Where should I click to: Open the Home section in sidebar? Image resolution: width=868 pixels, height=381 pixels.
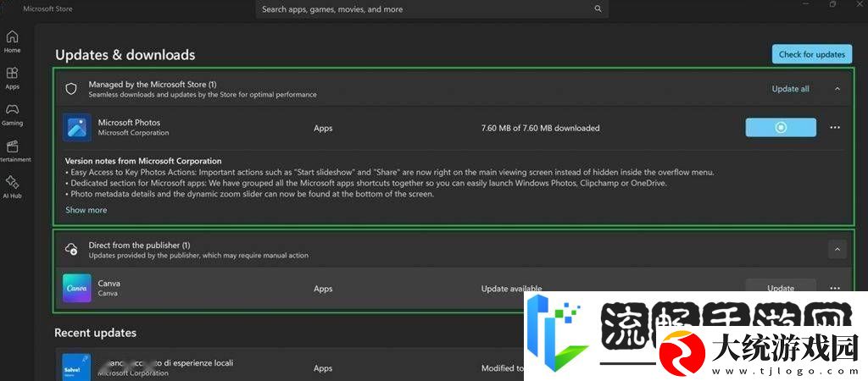click(x=12, y=42)
